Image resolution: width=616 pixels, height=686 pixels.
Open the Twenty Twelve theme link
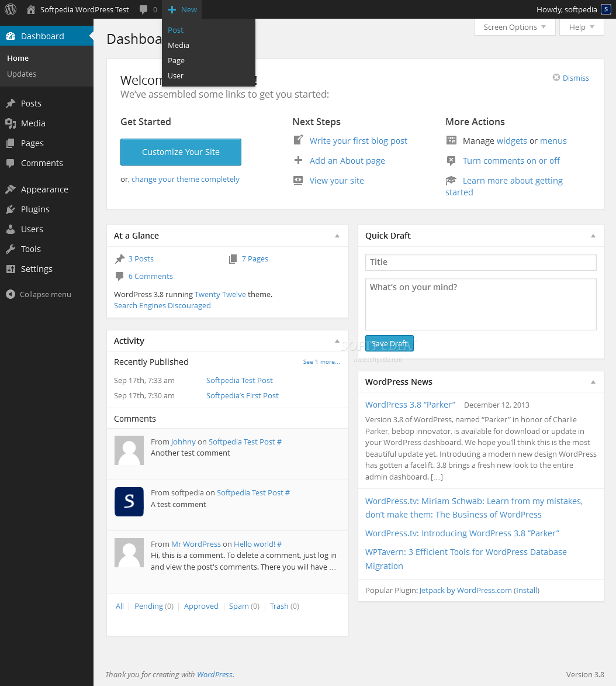pyautogui.click(x=220, y=294)
